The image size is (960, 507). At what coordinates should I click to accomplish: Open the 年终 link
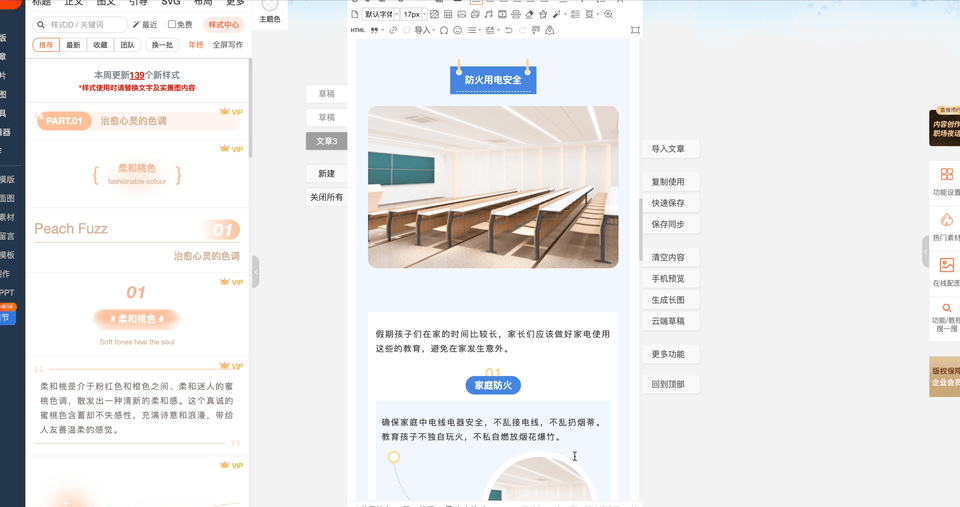tap(196, 45)
